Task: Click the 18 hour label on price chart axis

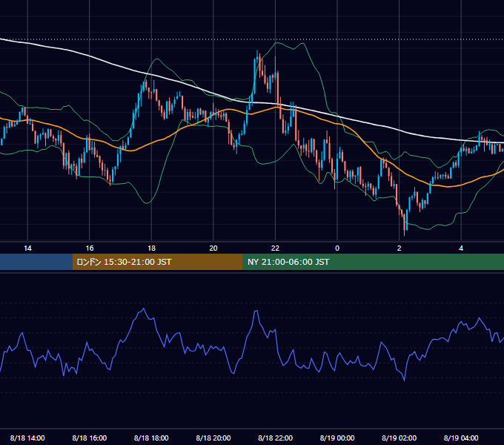Action: [x=151, y=248]
